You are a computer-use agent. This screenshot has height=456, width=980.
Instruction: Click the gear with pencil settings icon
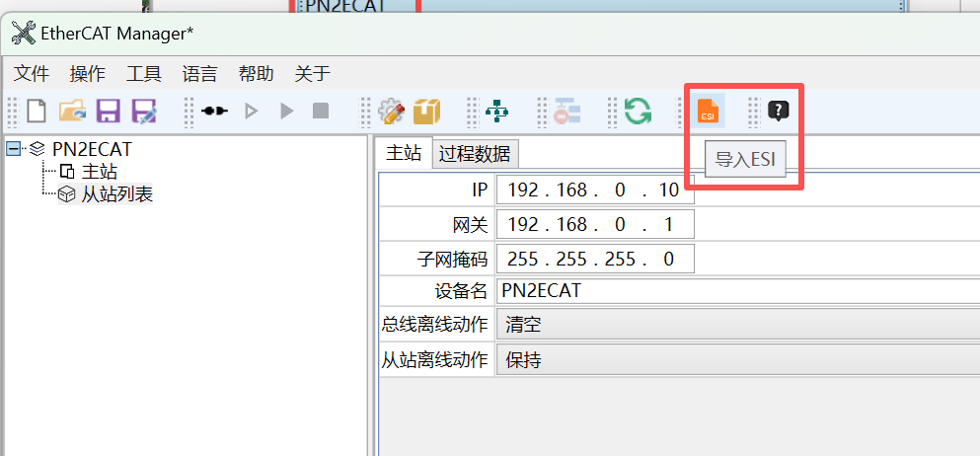click(392, 112)
